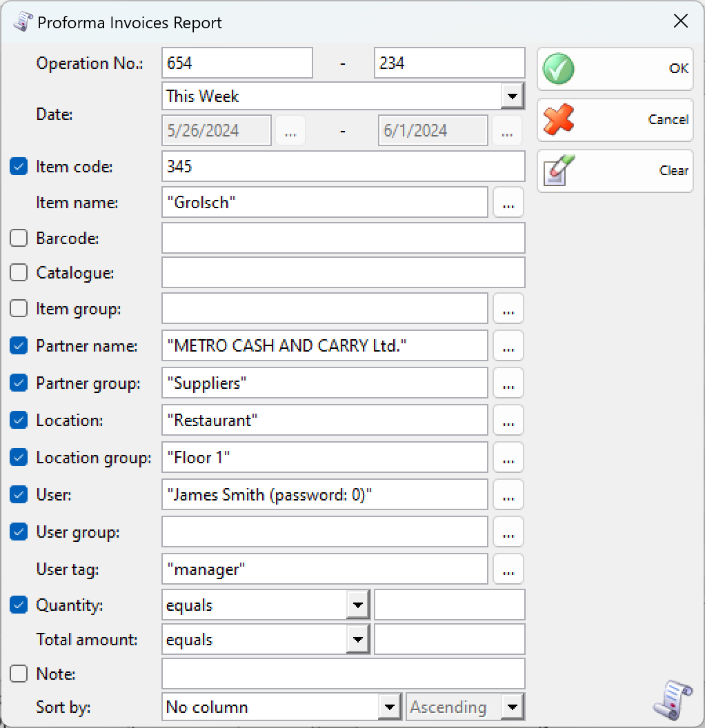Click the first Operation No. field containing 654
The width and height of the screenshot is (705, 728).
237,63
